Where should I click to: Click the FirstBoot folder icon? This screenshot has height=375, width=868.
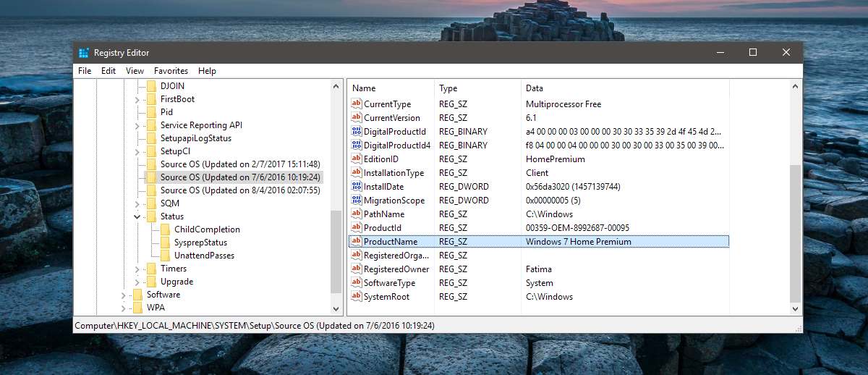(151, 99)
